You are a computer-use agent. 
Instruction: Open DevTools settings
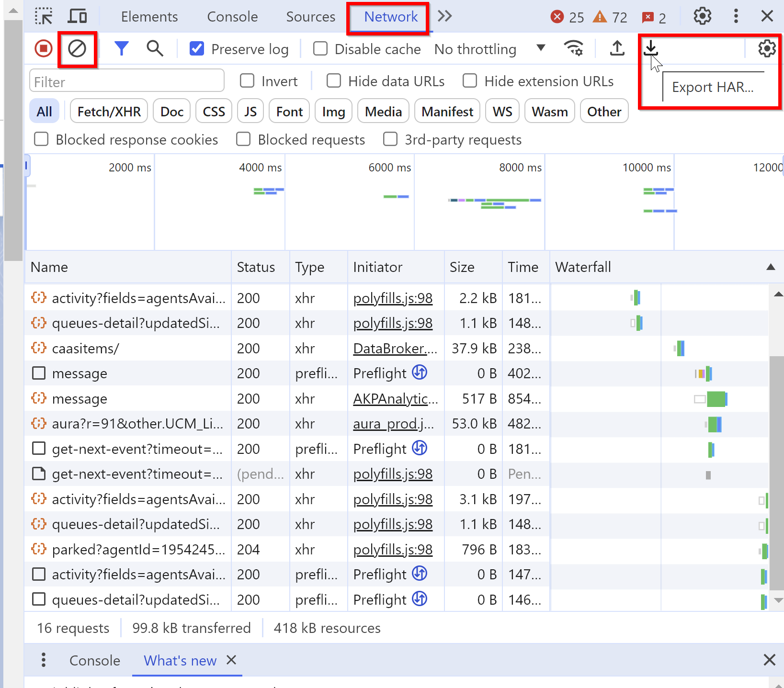click(702, 16)
